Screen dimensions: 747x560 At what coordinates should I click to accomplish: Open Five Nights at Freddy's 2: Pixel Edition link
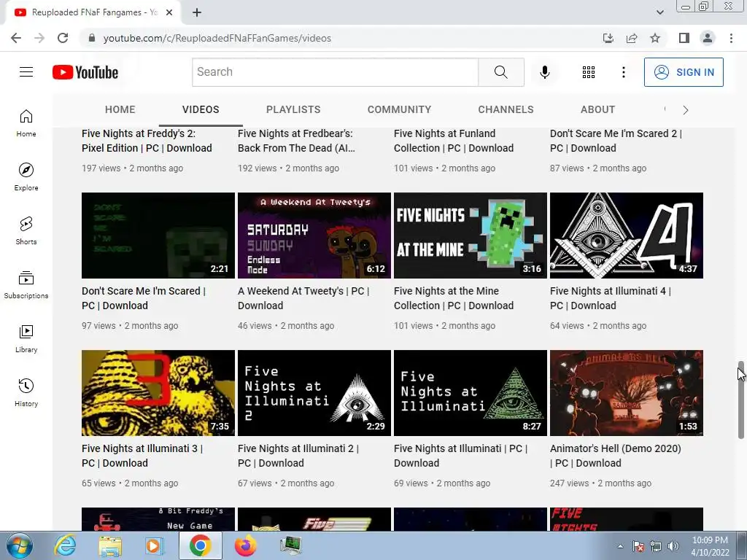coord(147,141)
